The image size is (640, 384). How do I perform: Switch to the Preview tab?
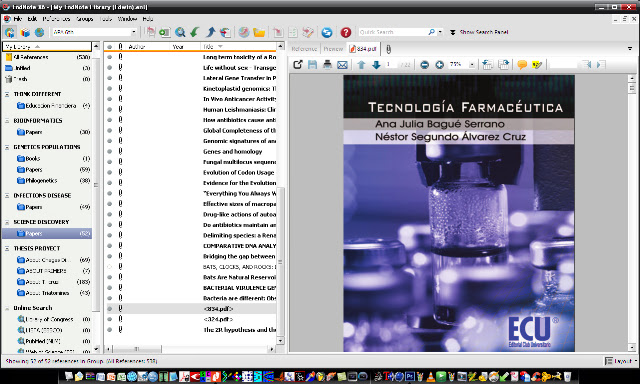point(333,49)
